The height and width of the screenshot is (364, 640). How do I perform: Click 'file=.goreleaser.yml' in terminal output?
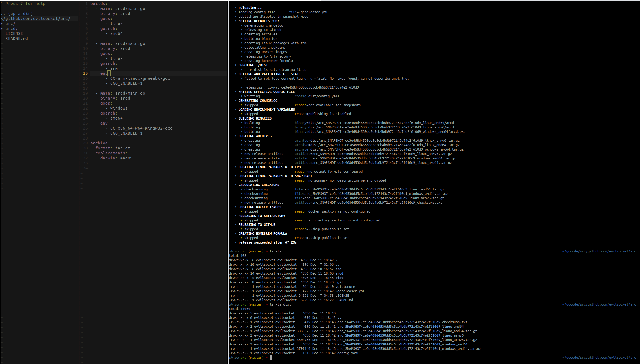(308, 12)
